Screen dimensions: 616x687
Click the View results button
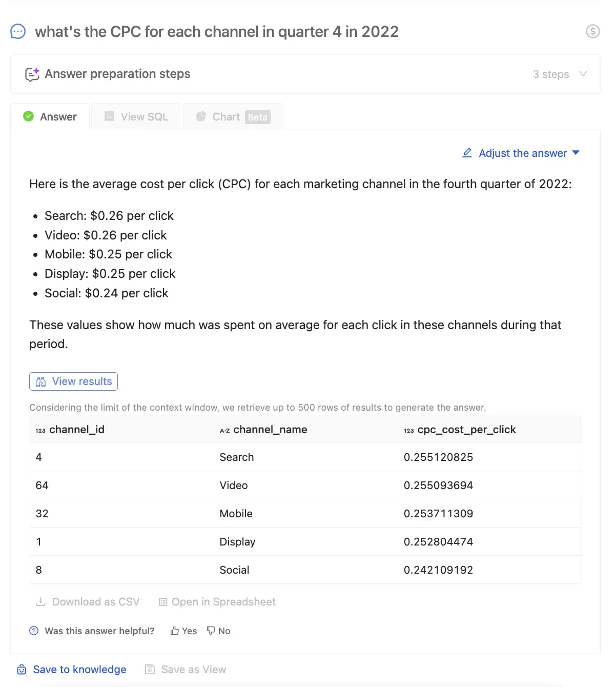click(x=74, y=381)
